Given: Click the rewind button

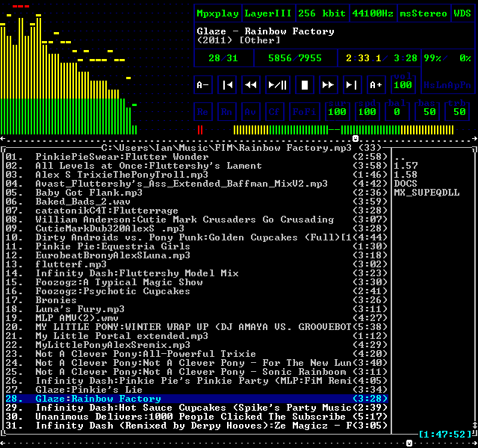Looking at the screenshot, I should (x=251, y=84).
